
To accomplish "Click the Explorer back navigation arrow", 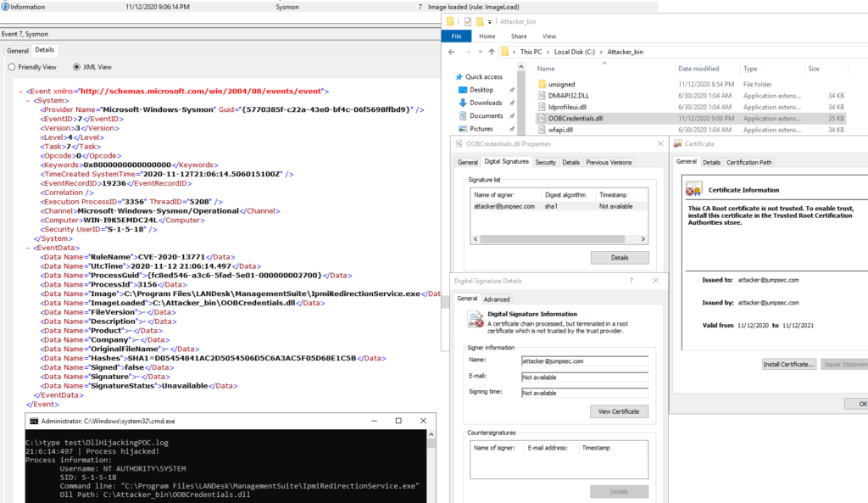I will (x=452, y=52).
